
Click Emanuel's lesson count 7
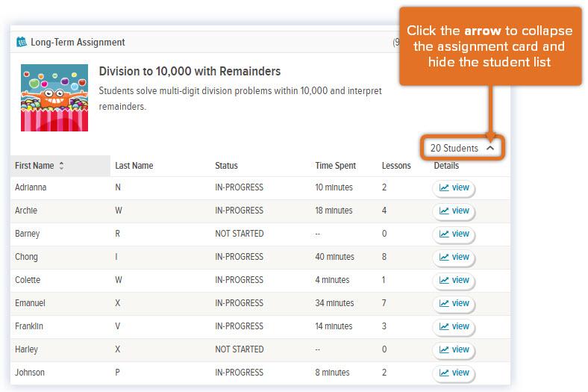384,303
